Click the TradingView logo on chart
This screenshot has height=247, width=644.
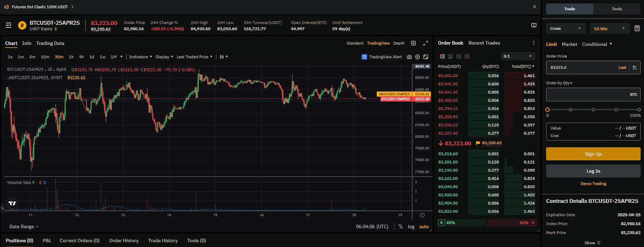(x=12, y=203)
